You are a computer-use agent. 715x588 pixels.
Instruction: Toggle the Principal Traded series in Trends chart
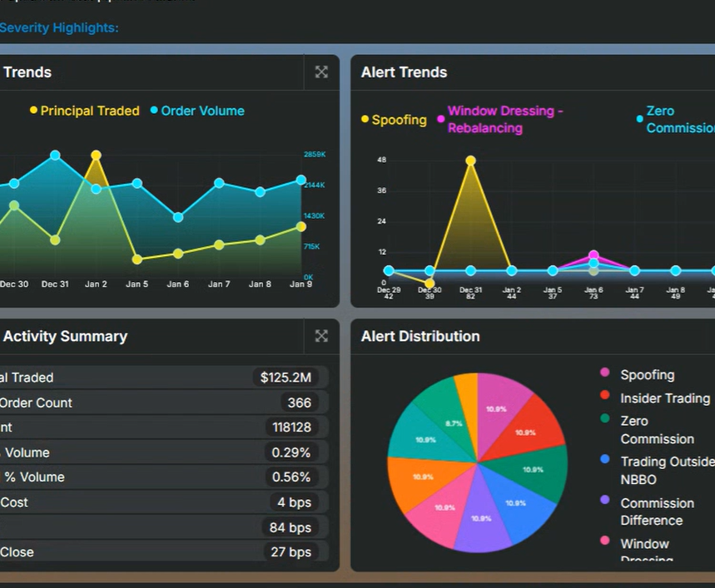[83, 110]
